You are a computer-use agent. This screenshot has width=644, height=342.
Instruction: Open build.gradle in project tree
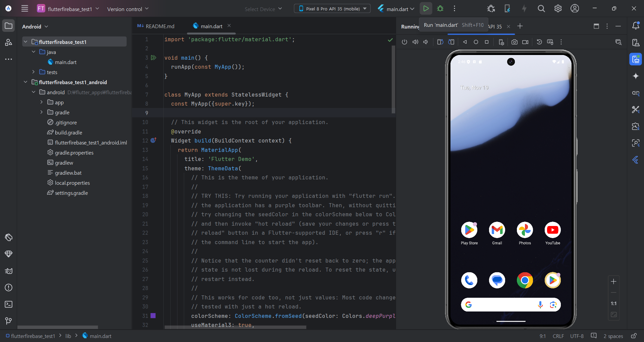click(68, 132)
